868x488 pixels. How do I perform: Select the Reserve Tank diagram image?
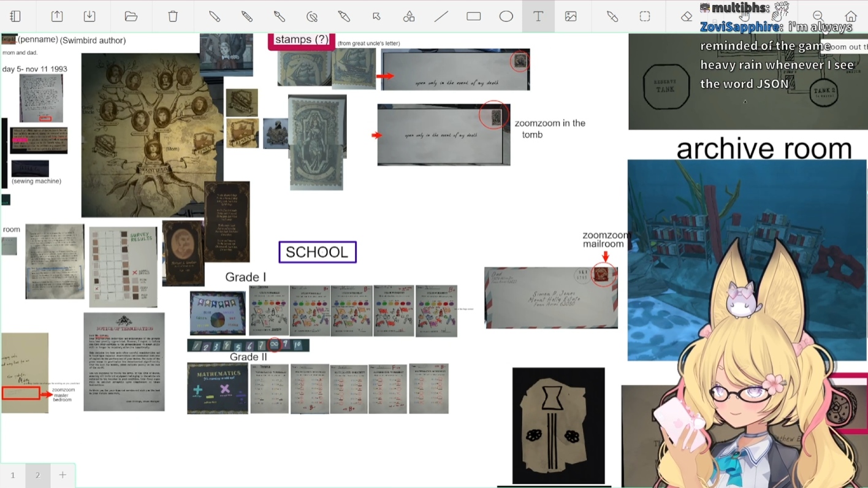point(748,82)
